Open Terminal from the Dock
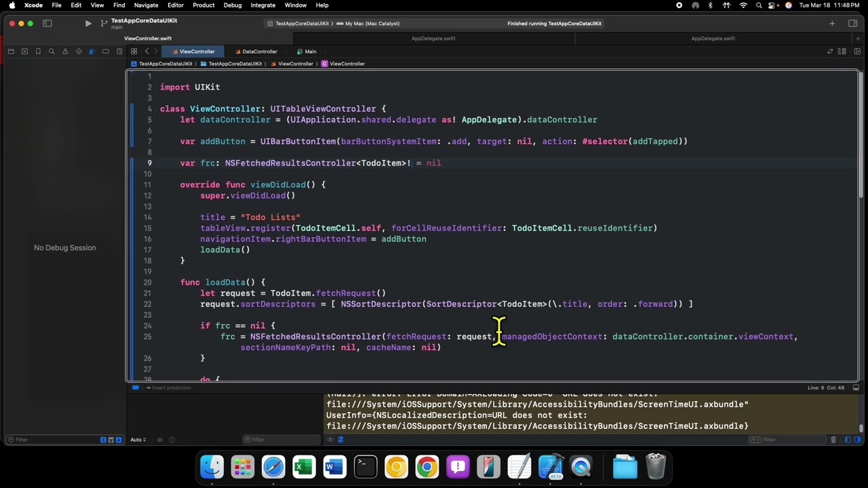This screenshot has width=868, height=488. tap(366, 467)
